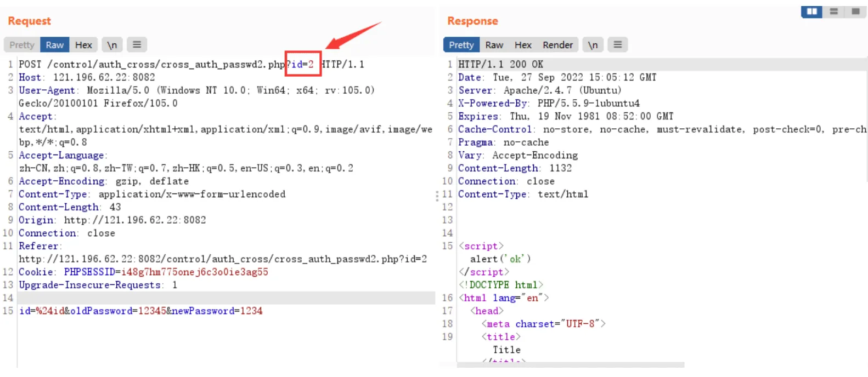Choose top-bottom split layout icon

click(x=833, y=12)
